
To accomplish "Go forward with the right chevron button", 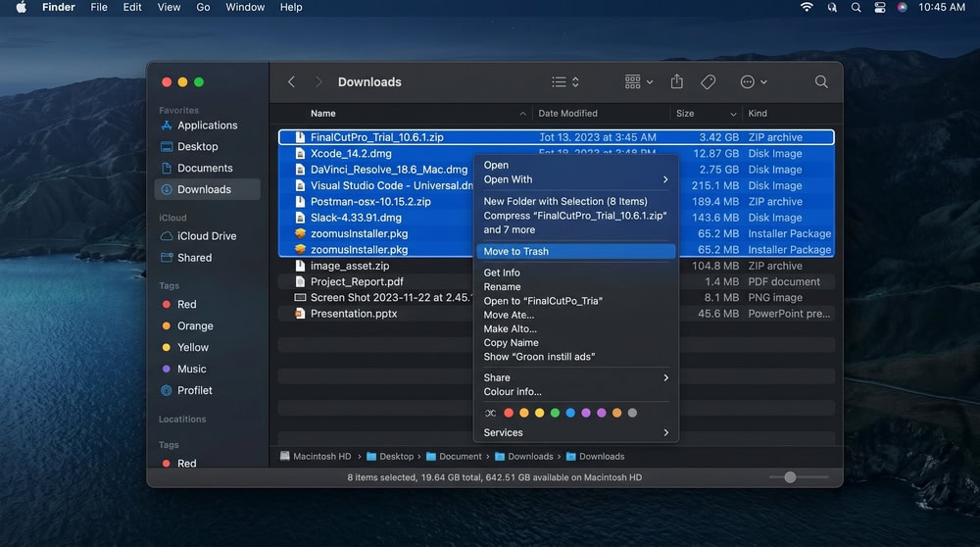I will pos(318,82).
